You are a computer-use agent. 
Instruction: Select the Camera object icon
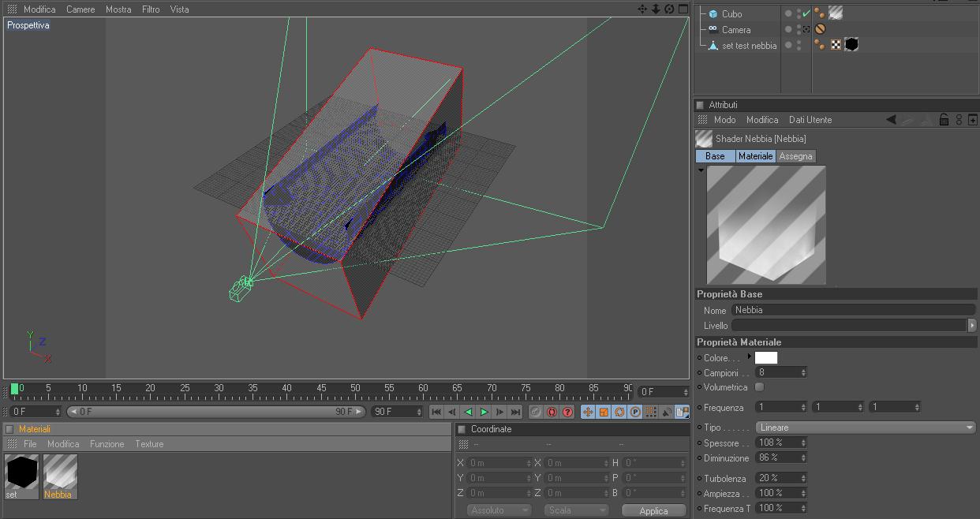point(713,29)
